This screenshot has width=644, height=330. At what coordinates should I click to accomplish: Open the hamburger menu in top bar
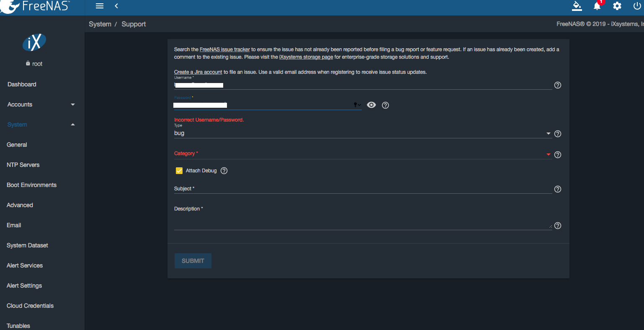(100, 6)
